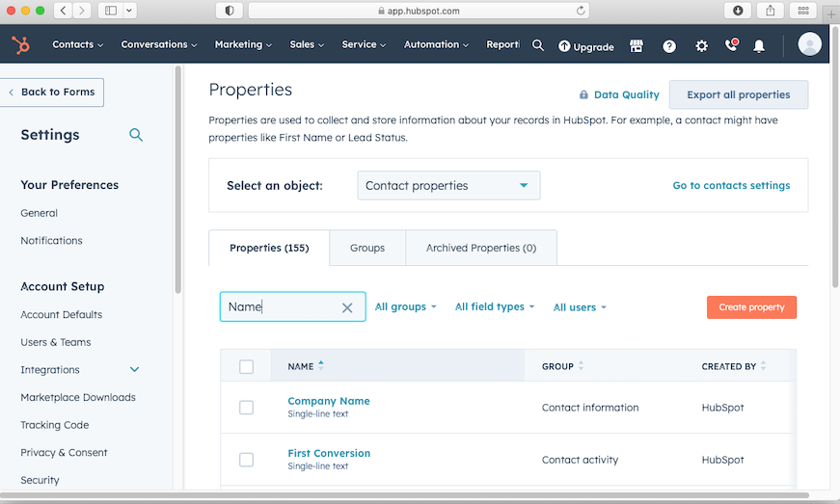Check the First Conversion property checkbox

coord(246,460)
